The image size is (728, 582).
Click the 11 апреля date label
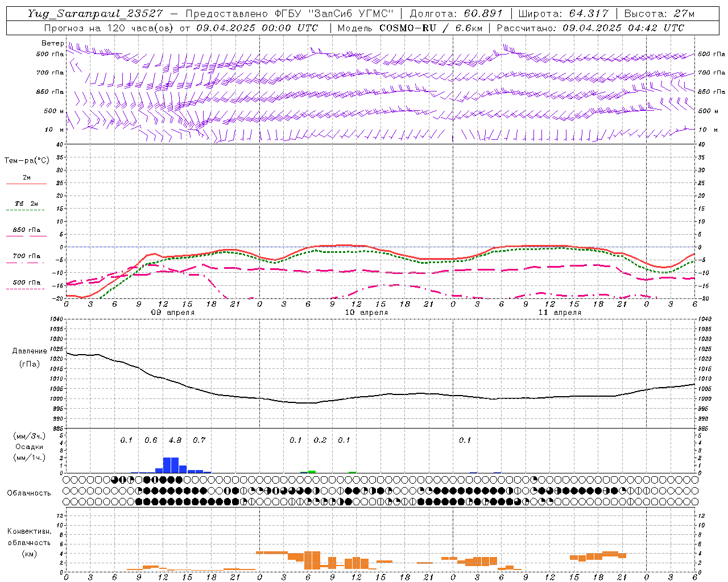[x=560, y=313]
